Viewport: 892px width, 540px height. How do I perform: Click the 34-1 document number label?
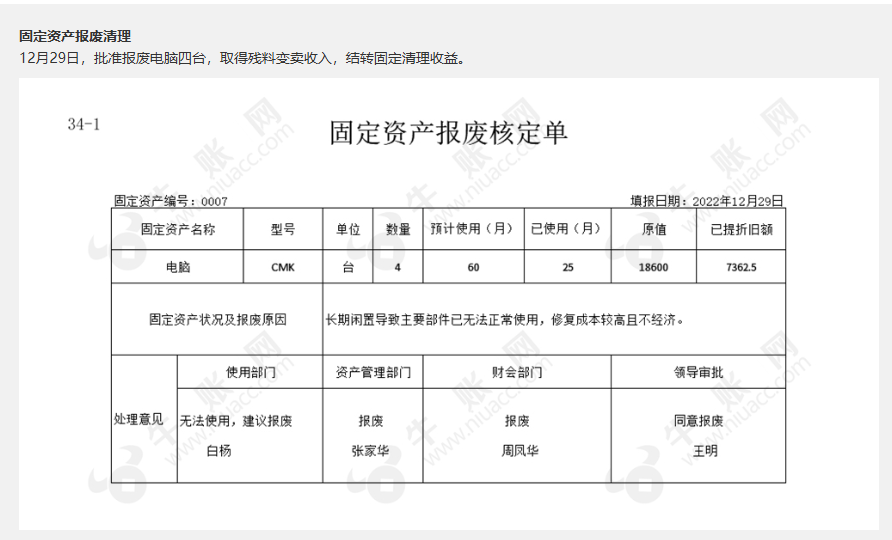coord(84,124)
